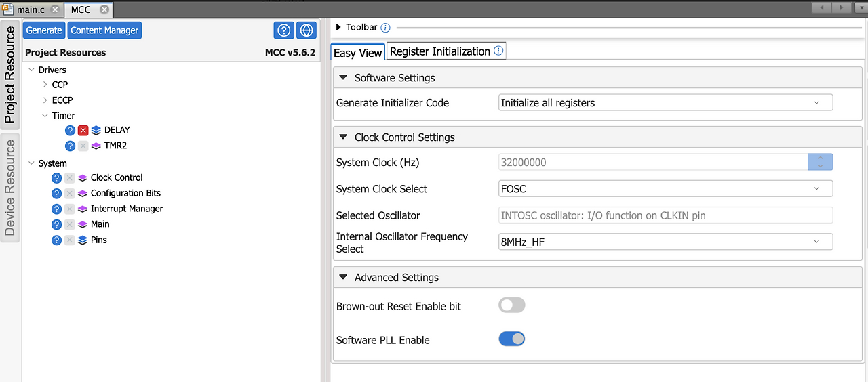Viewport: 868px width, 382px height.
Task: Click the globe icon in the MCC header
Action: pos(307,30)
